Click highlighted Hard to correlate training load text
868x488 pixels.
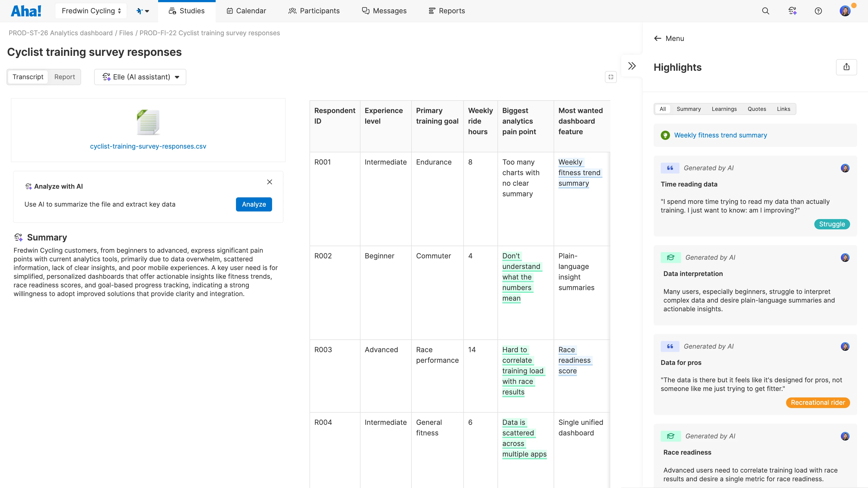tap(523, 370)
